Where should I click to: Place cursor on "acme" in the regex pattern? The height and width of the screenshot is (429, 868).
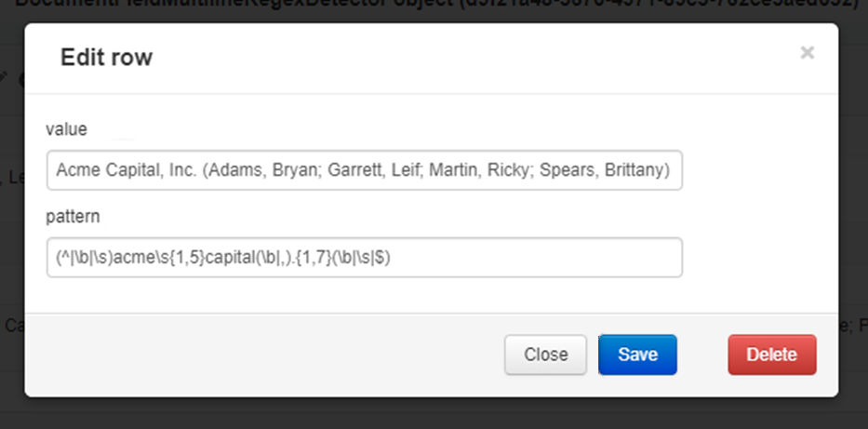[x=134, y=258]
